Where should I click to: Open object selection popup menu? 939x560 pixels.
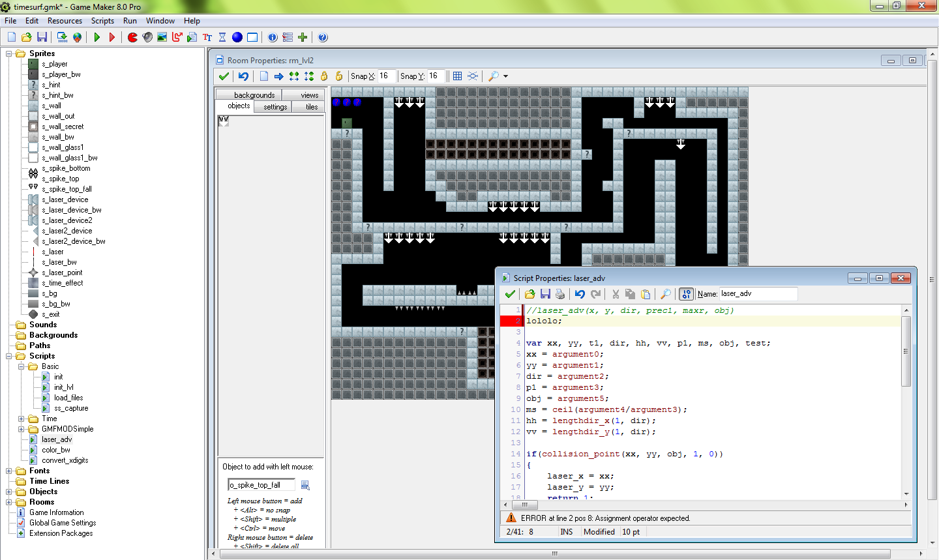pyautogui.click(x=305, y=485)
